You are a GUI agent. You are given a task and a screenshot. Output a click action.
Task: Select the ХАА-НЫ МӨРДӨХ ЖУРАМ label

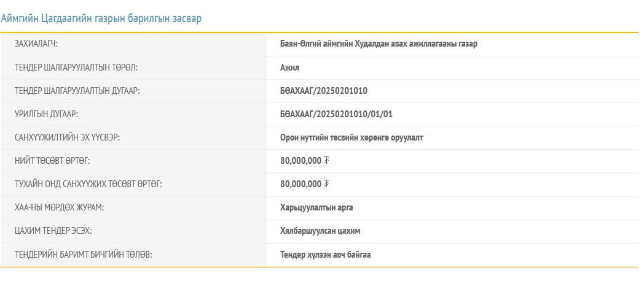(59, 207)
